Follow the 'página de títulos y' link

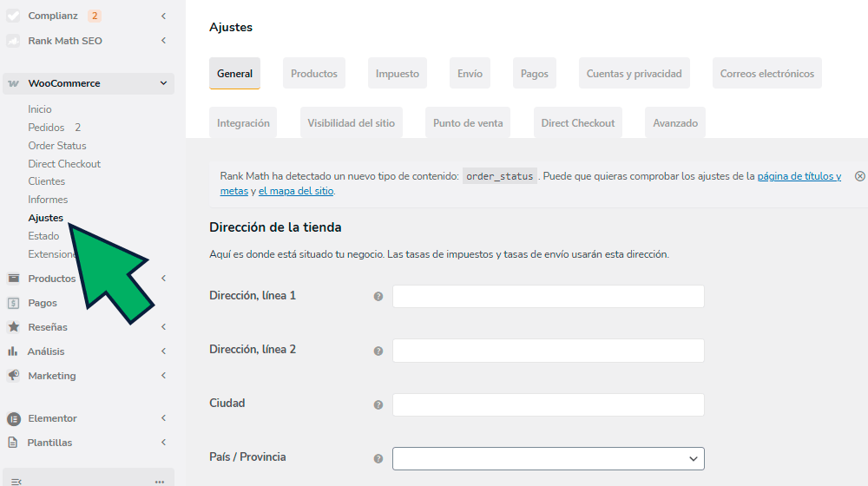799,176
